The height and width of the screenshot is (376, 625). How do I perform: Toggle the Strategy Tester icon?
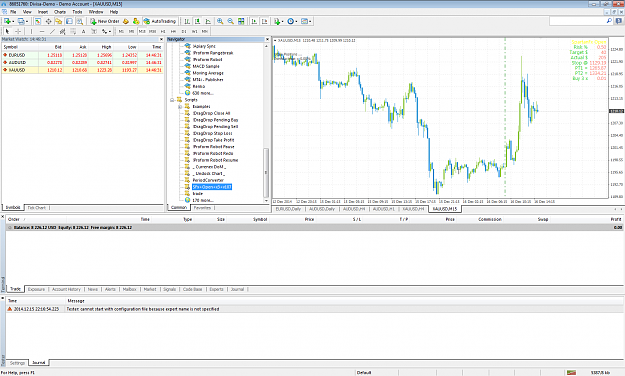pos(80,21)
